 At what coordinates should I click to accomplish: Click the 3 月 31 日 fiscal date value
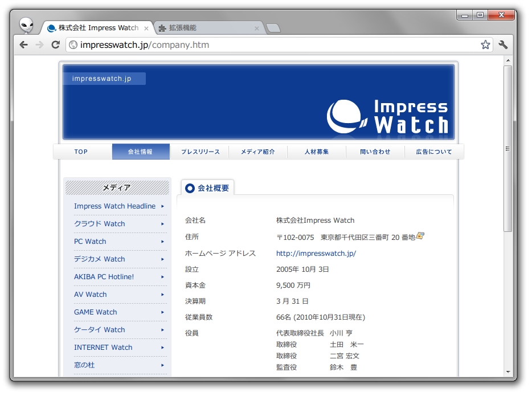[292, 301]
